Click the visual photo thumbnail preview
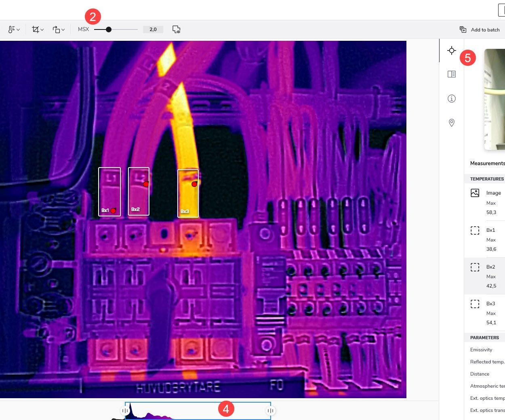Viewport: 505px width, 420px height. click(494, 99)
